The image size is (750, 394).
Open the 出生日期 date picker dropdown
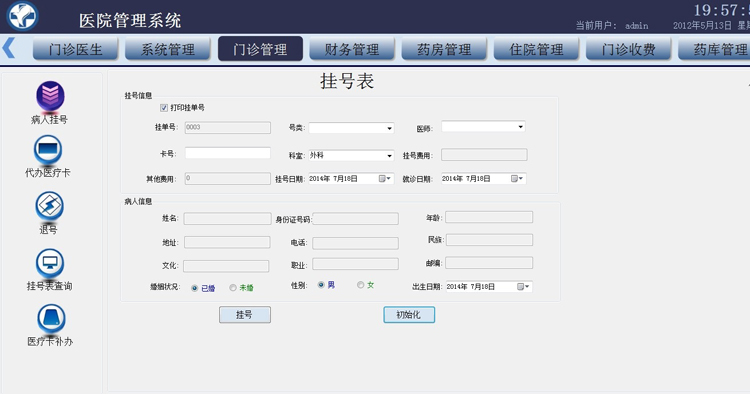pos(524,286)
